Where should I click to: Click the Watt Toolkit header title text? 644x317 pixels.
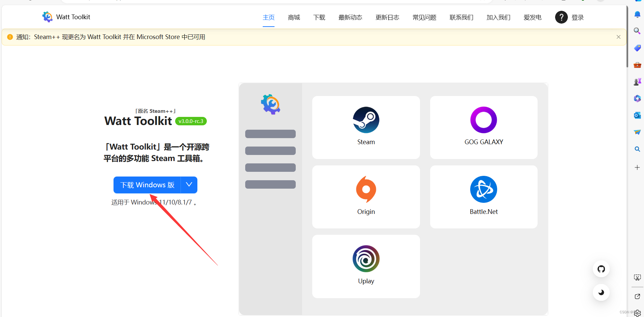pyautogui.click(x=73, y=17)
